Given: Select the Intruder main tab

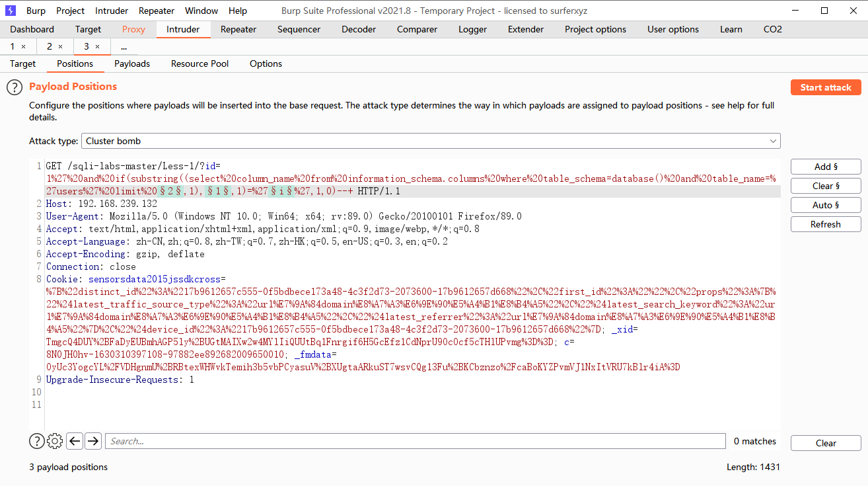Looking at the screenshot, I should click(x=183, y=29).
